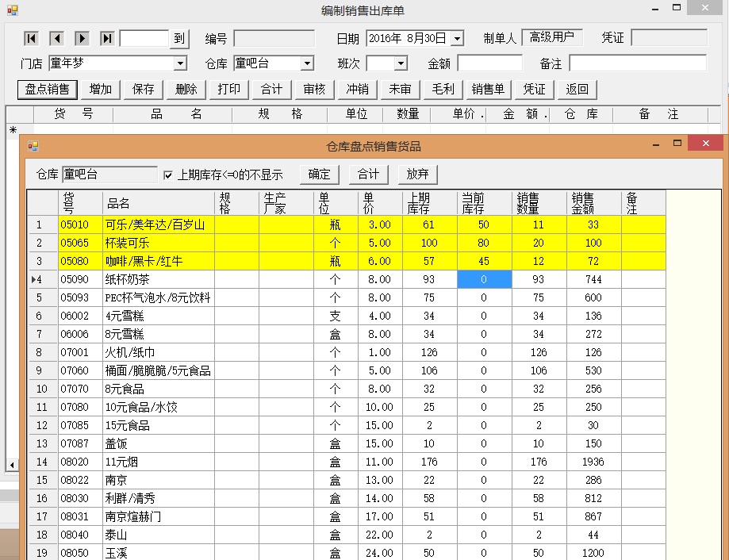Click the 返回 return button

click(577, 89)
